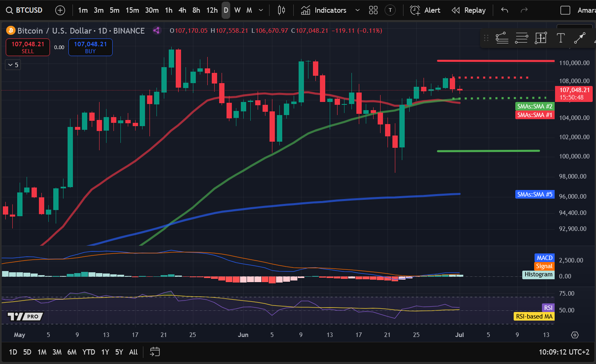
Task: Click the current price label 107,048.21
Action: (573, 94)
